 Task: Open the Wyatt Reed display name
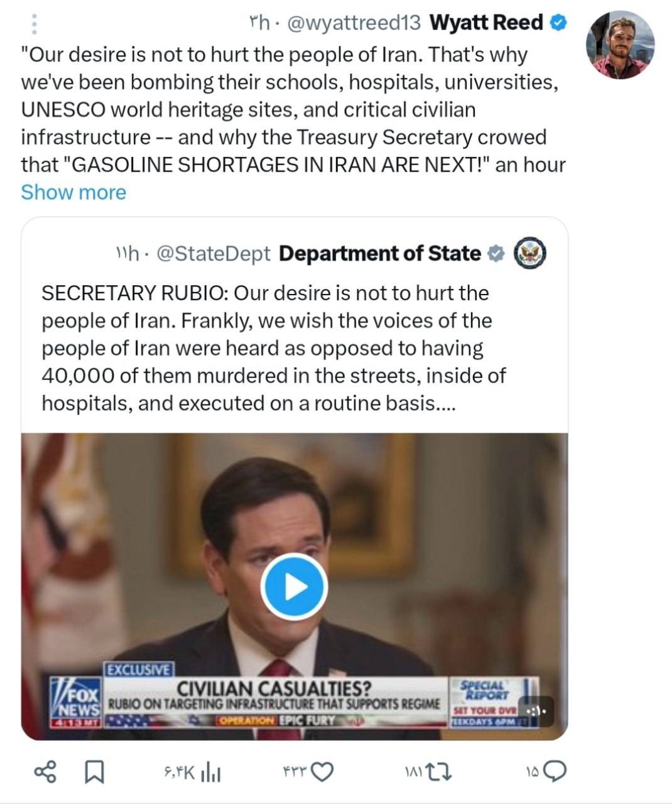click(x=486, y=23)
